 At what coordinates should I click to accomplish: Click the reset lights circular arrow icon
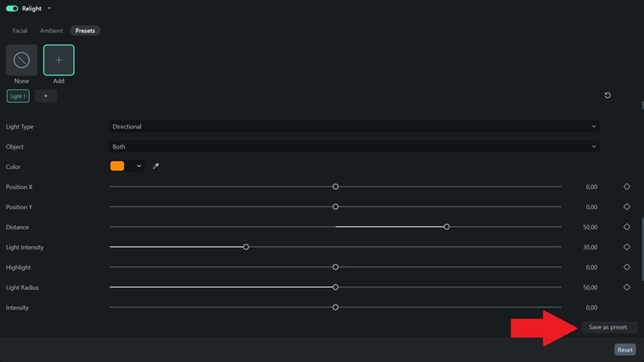pyautogui.click(x=608, y=96)
